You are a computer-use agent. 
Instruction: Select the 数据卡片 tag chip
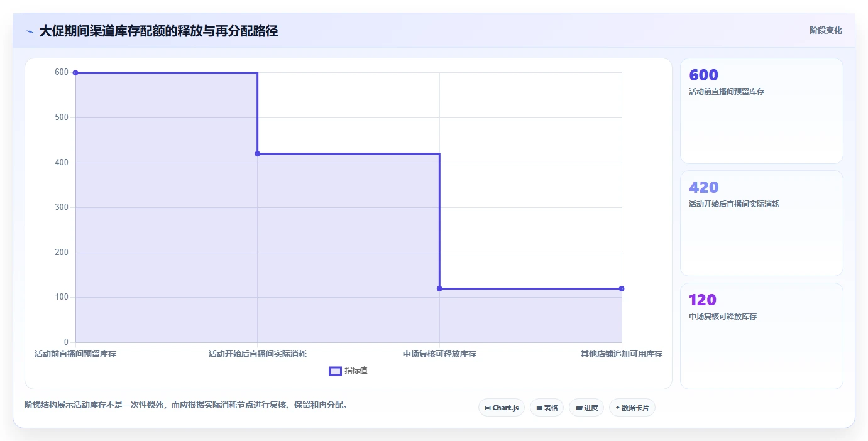click(632, 408)
